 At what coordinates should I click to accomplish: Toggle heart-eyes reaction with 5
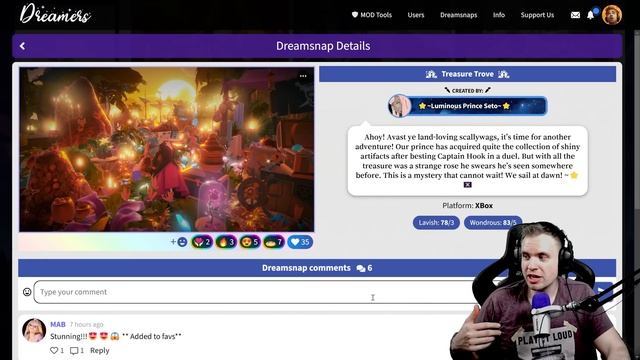click(x=250, y=242)
